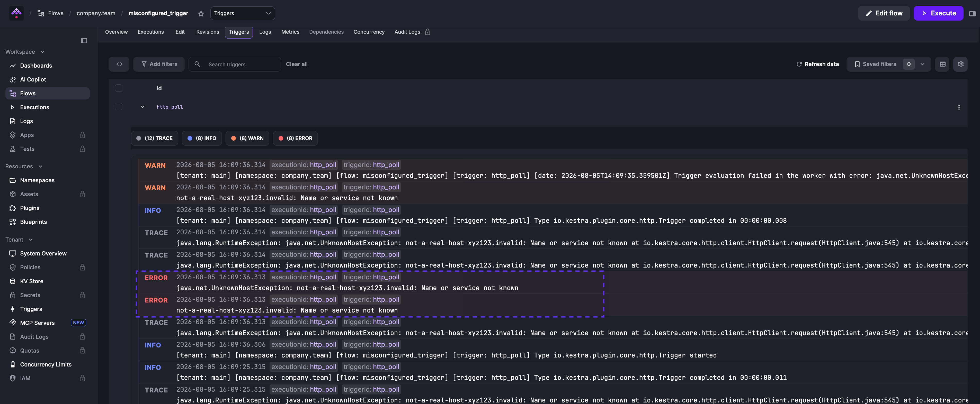Screen dimensions: 980x404
Task: Open the IAM sidebar entry
Action: coord(48,378)
